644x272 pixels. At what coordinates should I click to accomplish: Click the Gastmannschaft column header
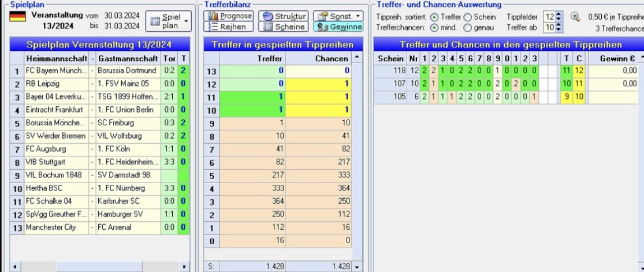(128, 59)
